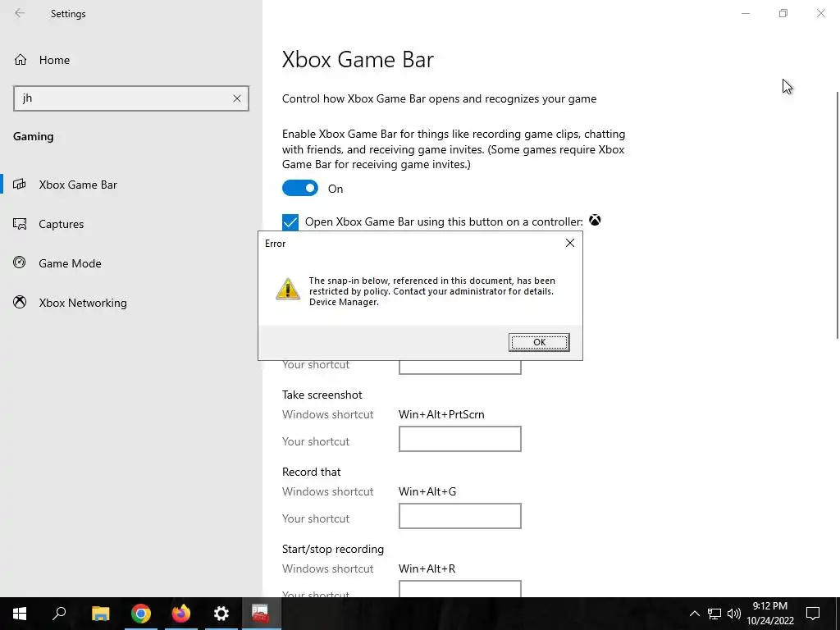Image resolution: width=840 pixels, height=630 pixels.
Task: Click Your shortcut field under Record that
Action: tap(459, 516)
